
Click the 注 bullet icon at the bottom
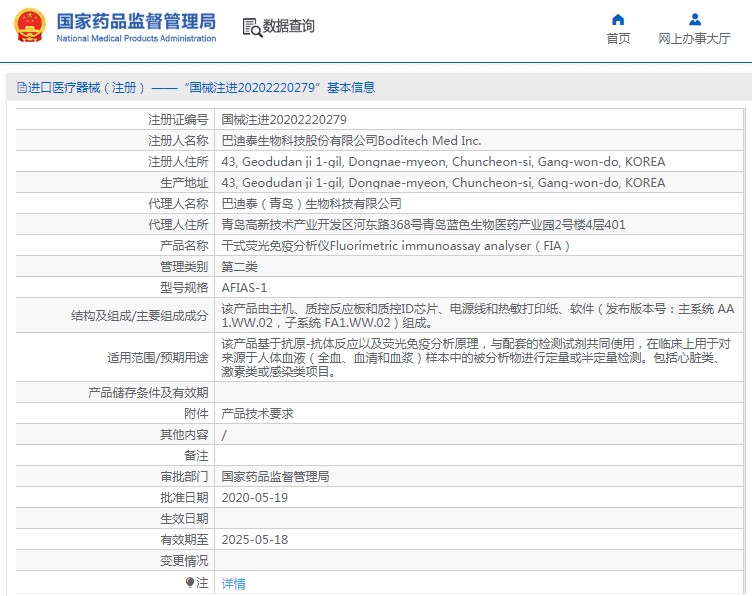tap(189, 583)
